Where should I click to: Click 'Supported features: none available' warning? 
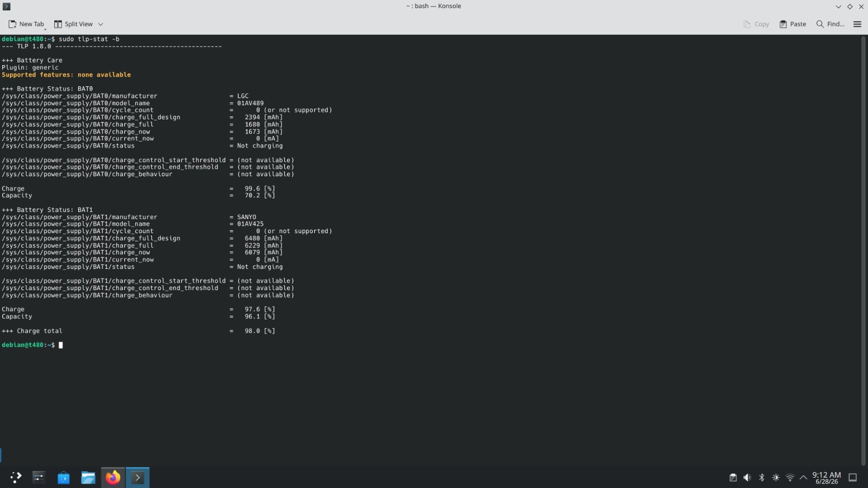pos(66,75)
